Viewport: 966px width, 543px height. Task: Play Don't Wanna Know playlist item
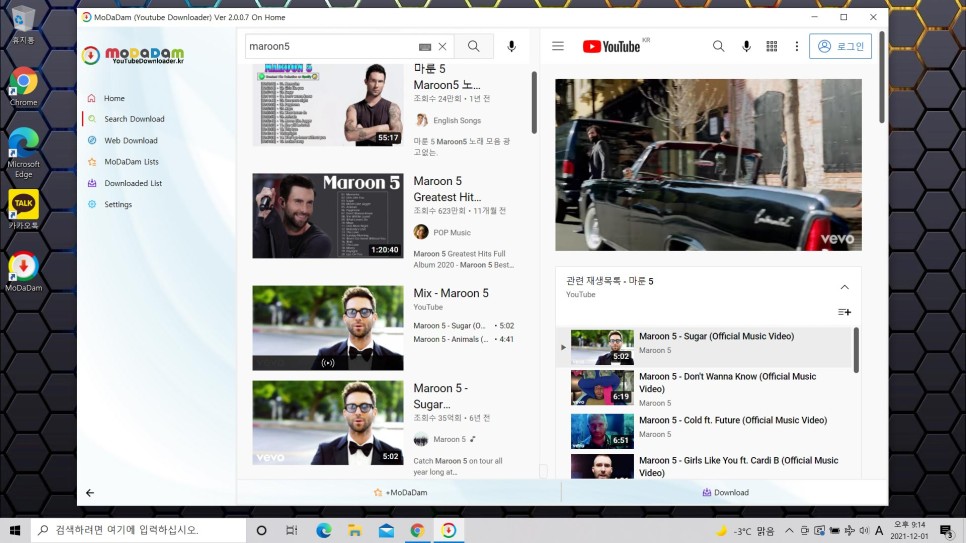(x=727, y=383)
